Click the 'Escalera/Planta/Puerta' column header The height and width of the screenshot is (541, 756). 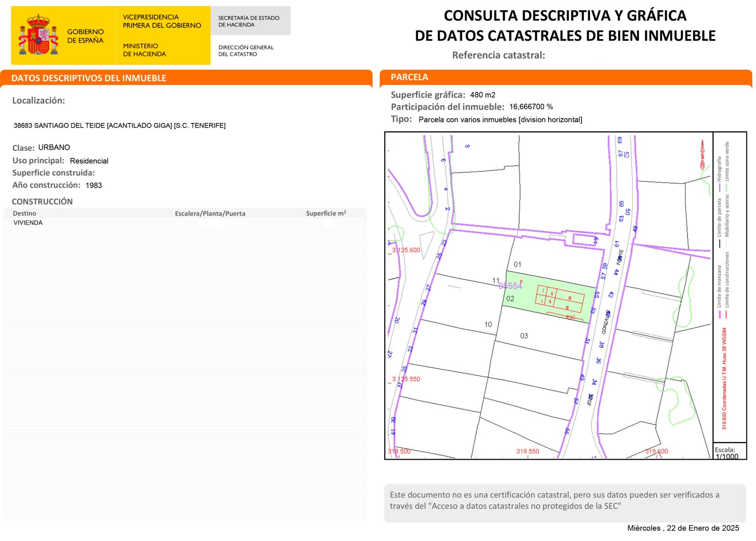tap(210, 213)
